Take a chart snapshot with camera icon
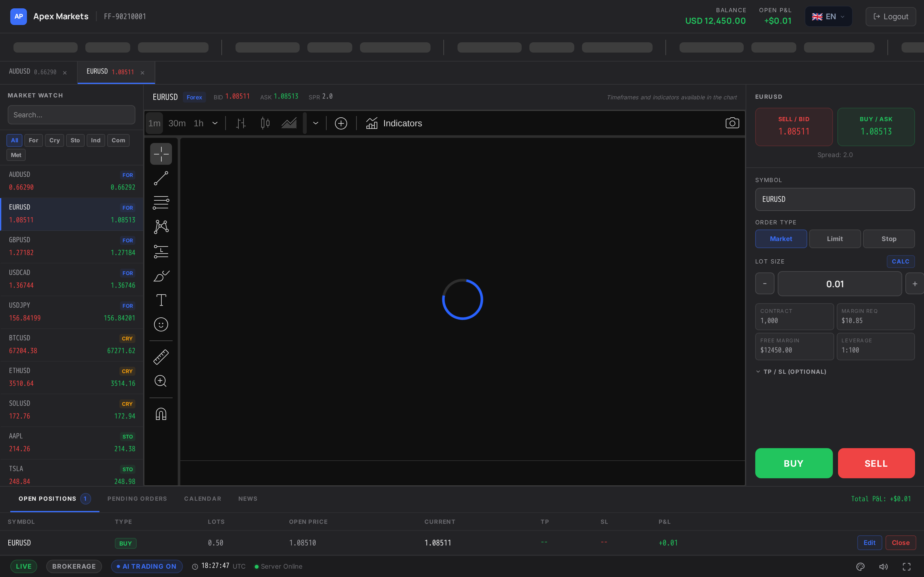This screenshot has height=577, width=924. click(732, 123)
